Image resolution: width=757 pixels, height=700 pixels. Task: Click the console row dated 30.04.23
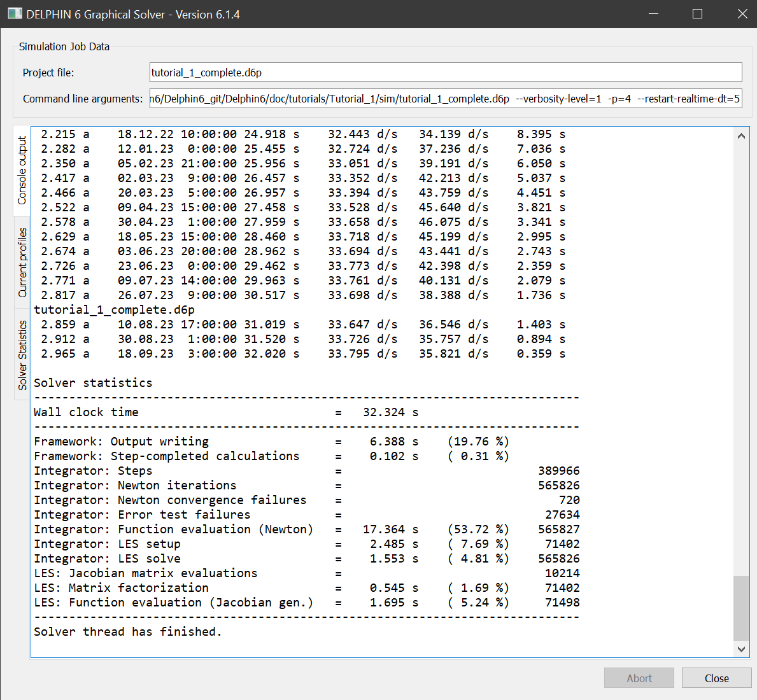click(x=302, y=222)
